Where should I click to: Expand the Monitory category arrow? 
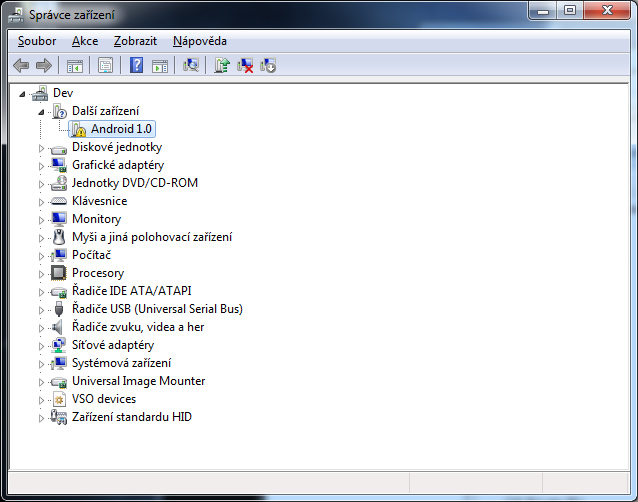41,220
